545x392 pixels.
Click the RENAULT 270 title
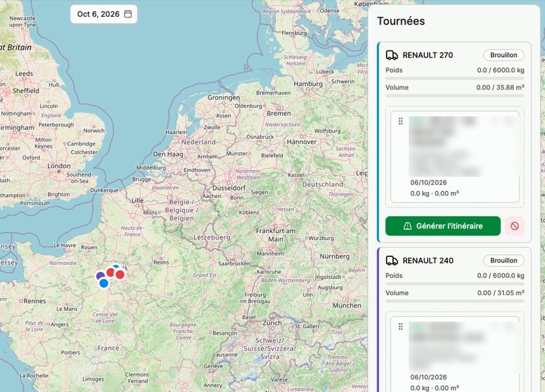coord(428,55)
